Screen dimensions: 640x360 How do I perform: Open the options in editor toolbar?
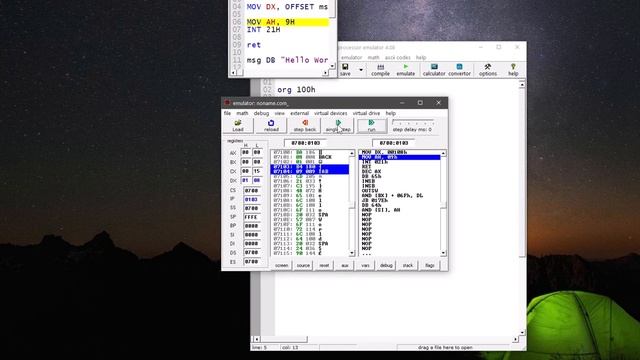point(488,70)
